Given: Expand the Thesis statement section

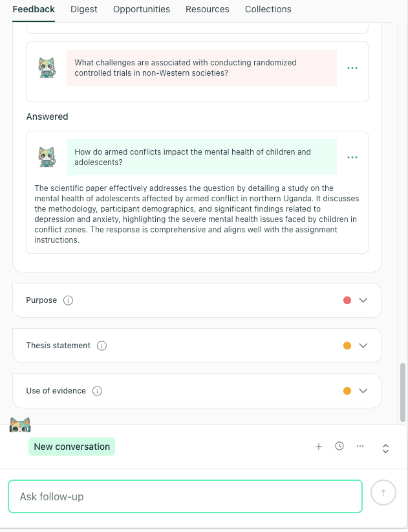Looking at the screenshot, I should pyautogui.click(x=364, y=345).
